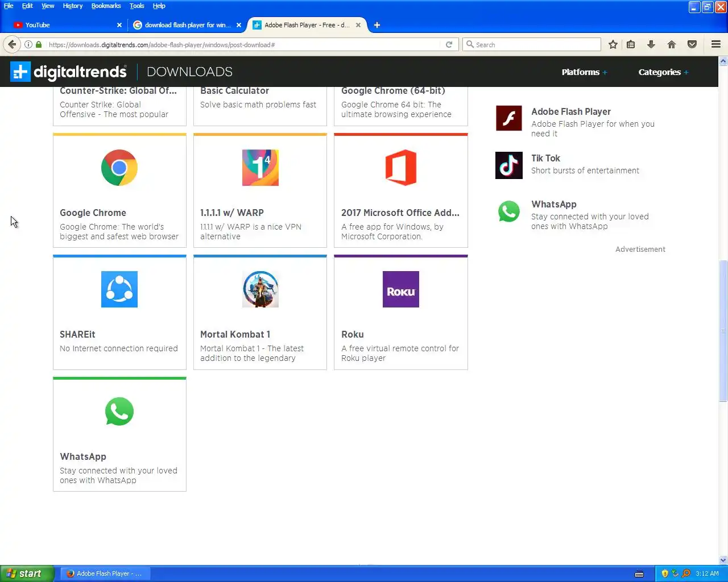Open a new tab with the plus button
This screenshot has width=728, height=582.
[377, 25]
